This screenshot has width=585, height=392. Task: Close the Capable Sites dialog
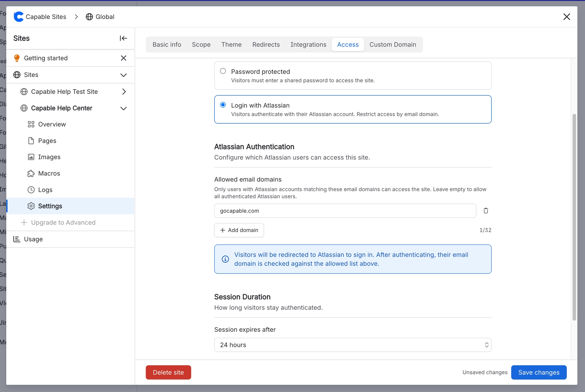(567, 17)
